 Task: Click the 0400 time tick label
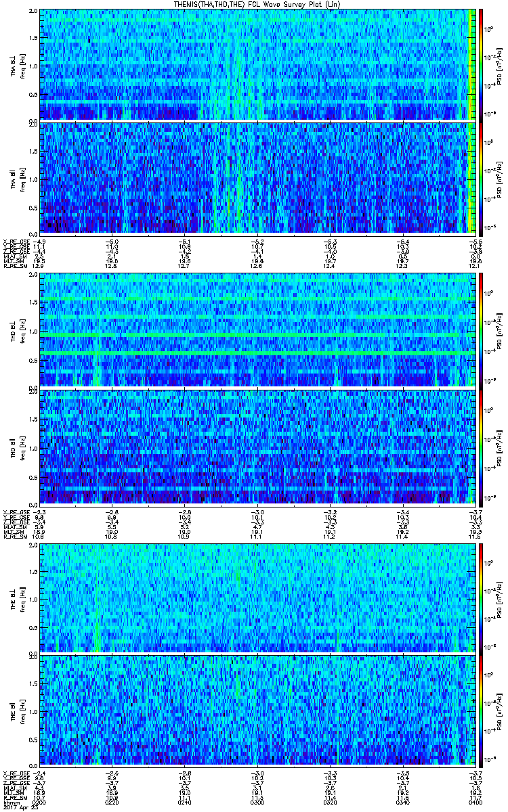[474, 802]
